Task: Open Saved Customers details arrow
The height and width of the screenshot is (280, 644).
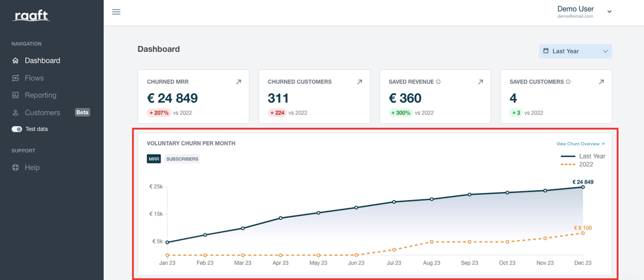Action: [601, 82]
